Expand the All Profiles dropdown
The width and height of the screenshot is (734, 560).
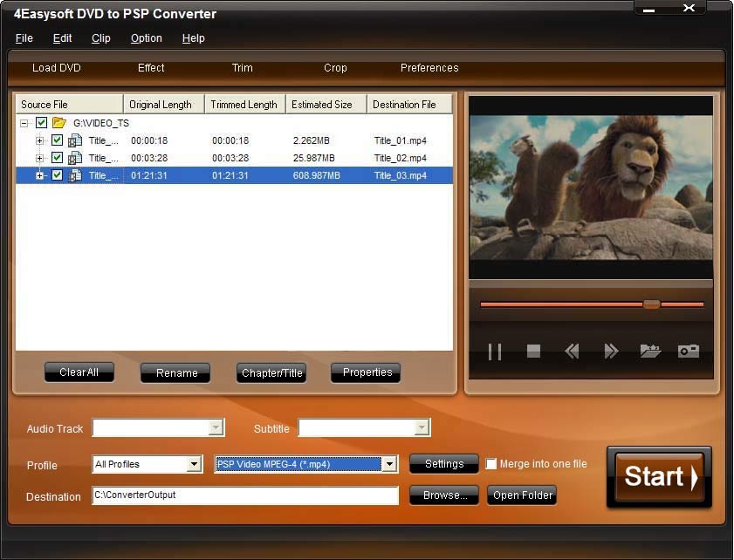[194, 465]
